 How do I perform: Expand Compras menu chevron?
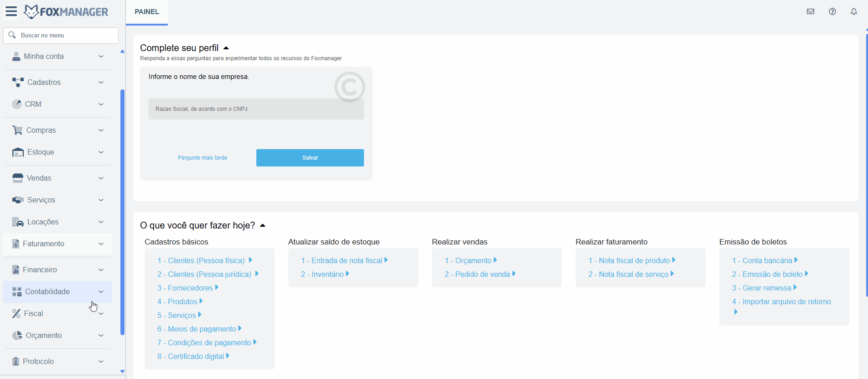101,130
